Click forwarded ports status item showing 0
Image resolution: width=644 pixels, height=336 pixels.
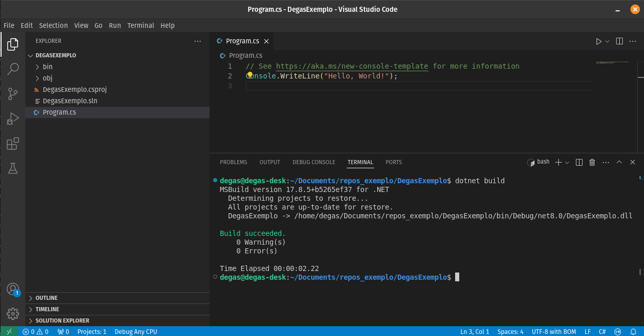point(63,331)
